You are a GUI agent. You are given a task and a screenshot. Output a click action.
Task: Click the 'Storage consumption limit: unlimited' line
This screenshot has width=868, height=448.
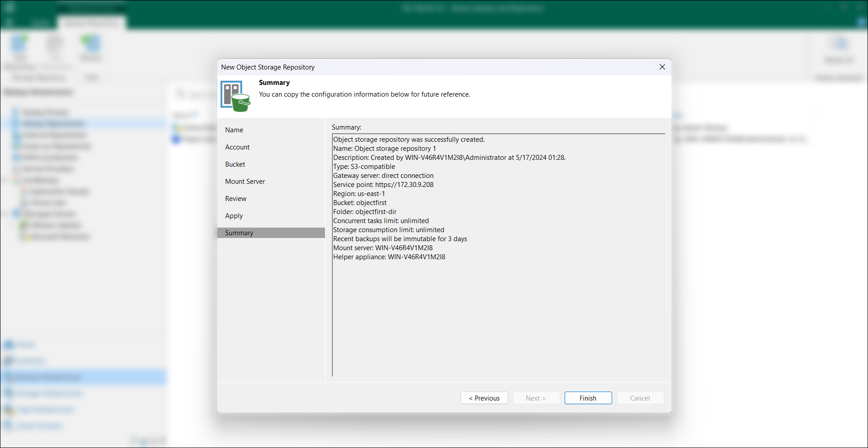389,230
